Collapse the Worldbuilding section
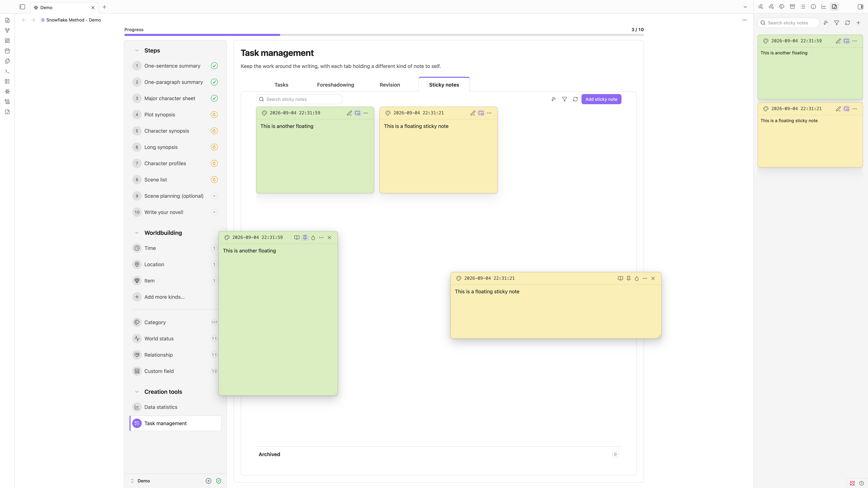The width and height of the screenshot is (868, 488). pos(137,233)
